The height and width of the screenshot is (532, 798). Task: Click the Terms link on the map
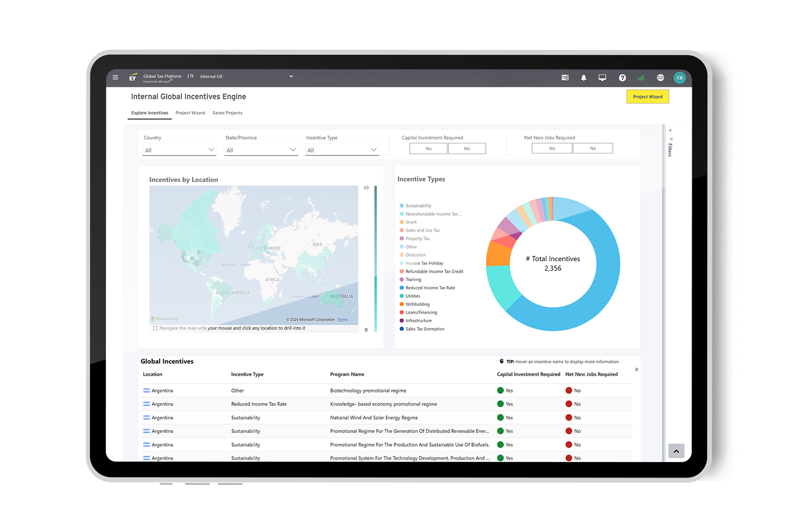point(343,320)
